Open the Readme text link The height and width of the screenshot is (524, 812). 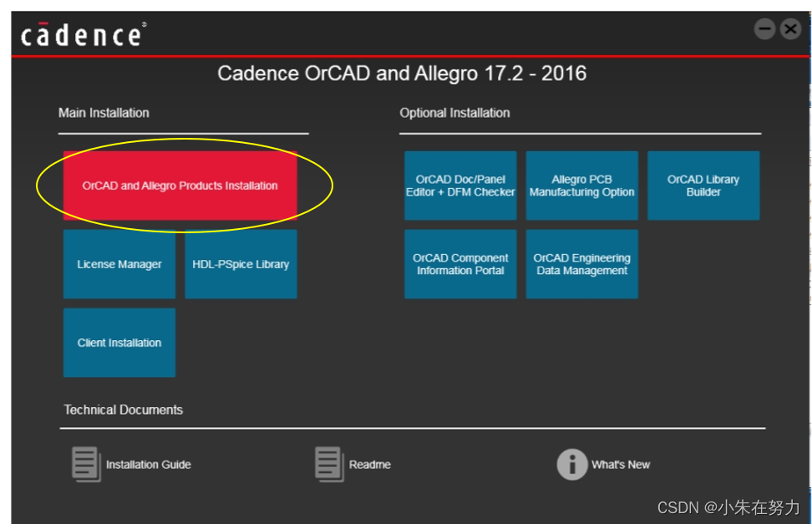(370, 465)
